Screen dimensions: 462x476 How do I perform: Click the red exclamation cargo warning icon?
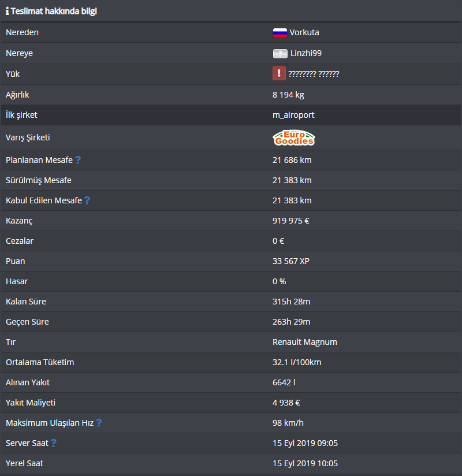click(x=280, y=73)
